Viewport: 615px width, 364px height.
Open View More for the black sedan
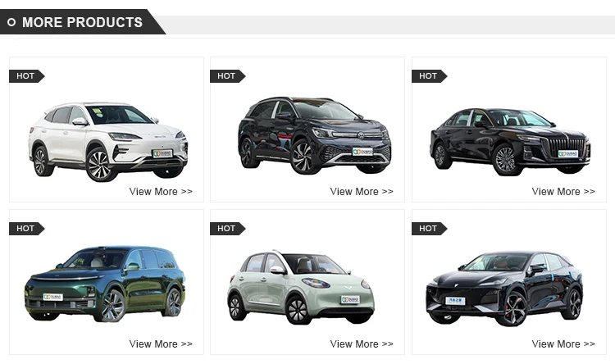click(563, 191)
